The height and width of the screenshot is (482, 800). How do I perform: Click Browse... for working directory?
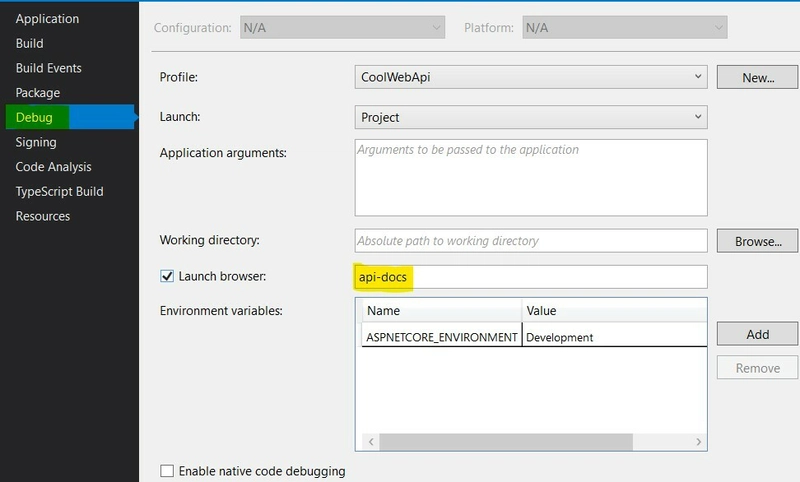(x=757, y=241)
